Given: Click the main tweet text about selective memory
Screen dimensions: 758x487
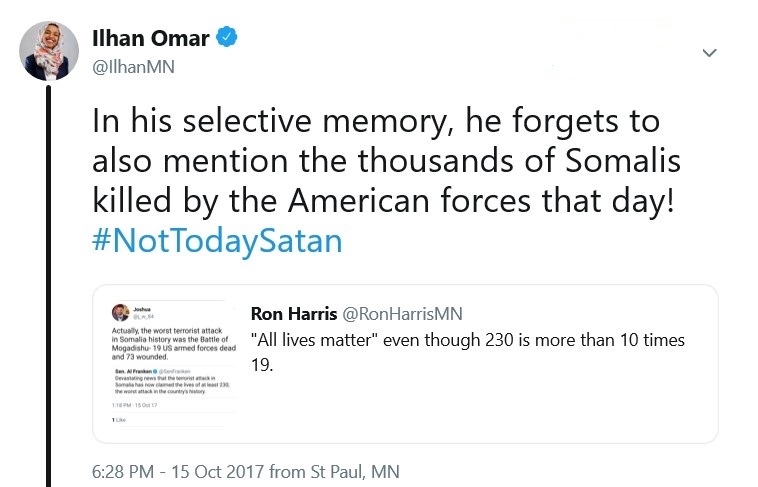Looking at the screenshot, I should [386, 161].
